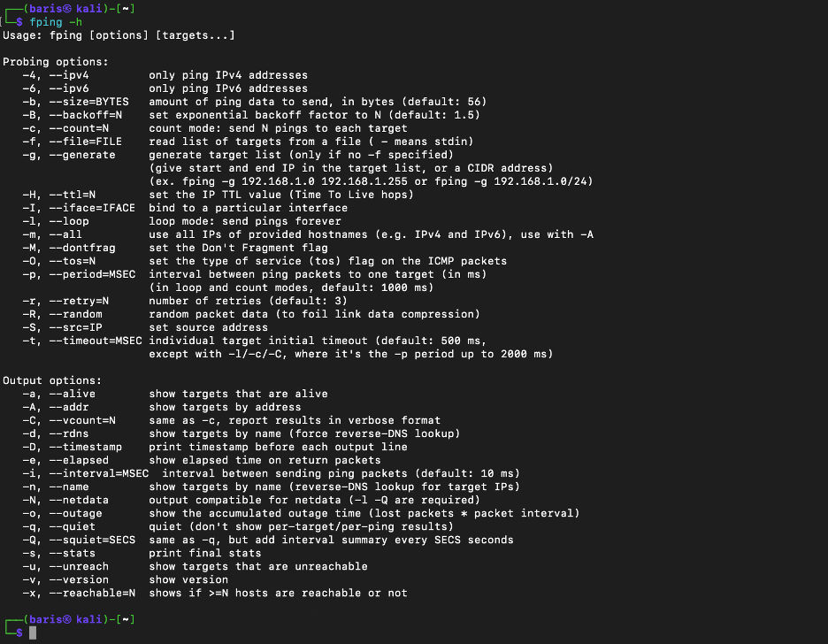Click the "--netdata" output option
828x644 pixels.
point(79,500)
